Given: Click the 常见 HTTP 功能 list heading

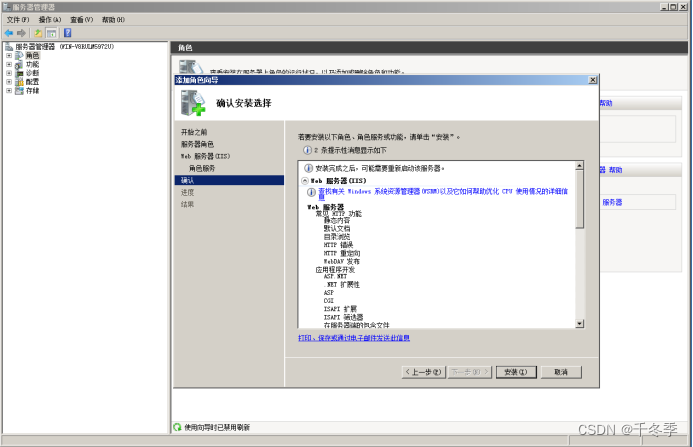Looking at the screenshot, I should 339,214.
